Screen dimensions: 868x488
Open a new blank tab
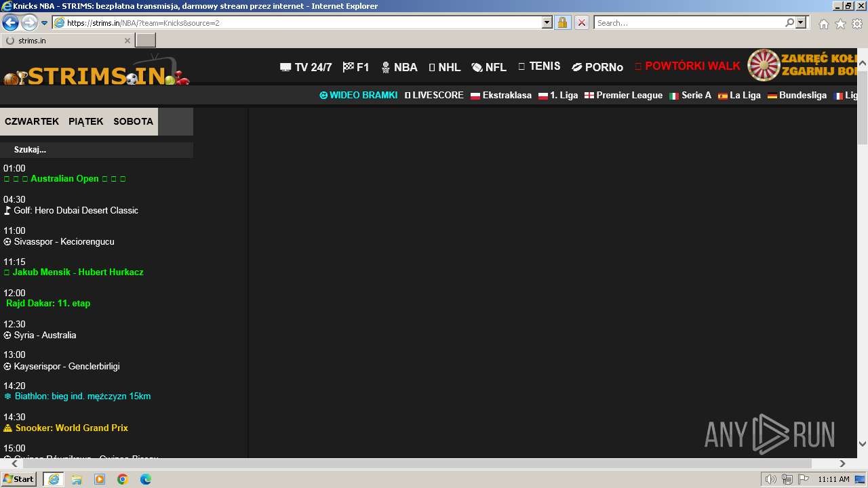click(x=146, y=40)
